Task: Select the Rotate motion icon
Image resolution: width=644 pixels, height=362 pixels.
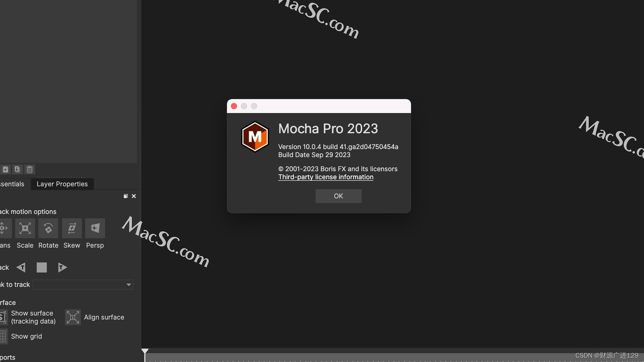Action: (48, 228)
